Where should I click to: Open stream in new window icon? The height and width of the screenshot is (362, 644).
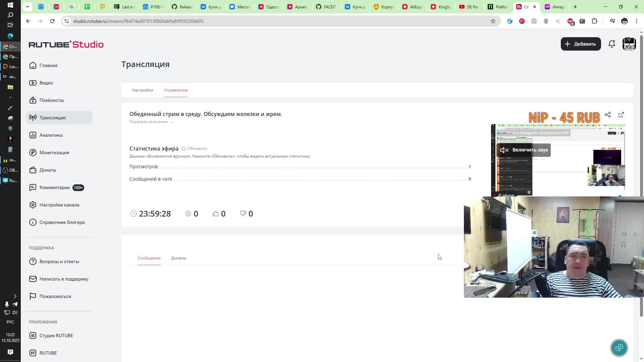621,115
